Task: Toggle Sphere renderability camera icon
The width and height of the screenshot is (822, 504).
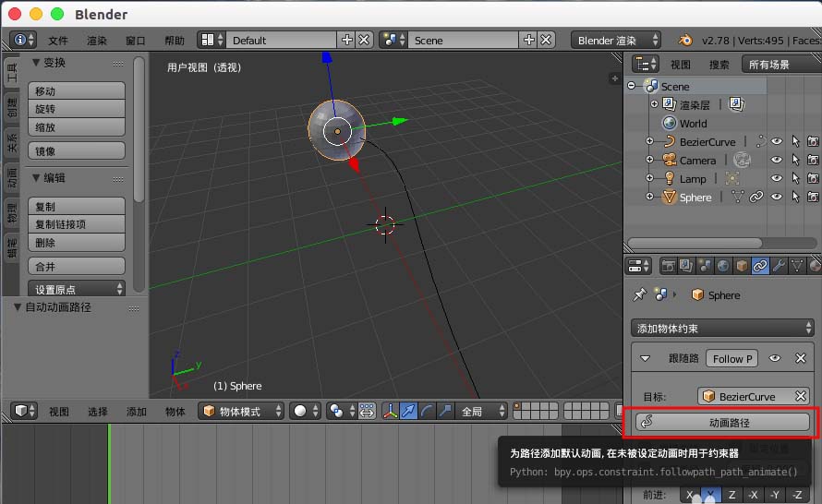Action: coord(813,197)
